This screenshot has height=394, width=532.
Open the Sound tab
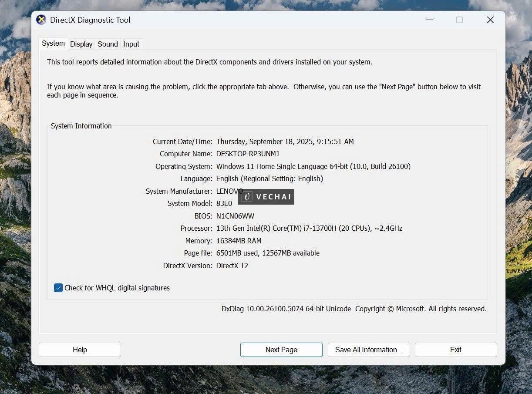pyautogui.click(x=108, y=44)
